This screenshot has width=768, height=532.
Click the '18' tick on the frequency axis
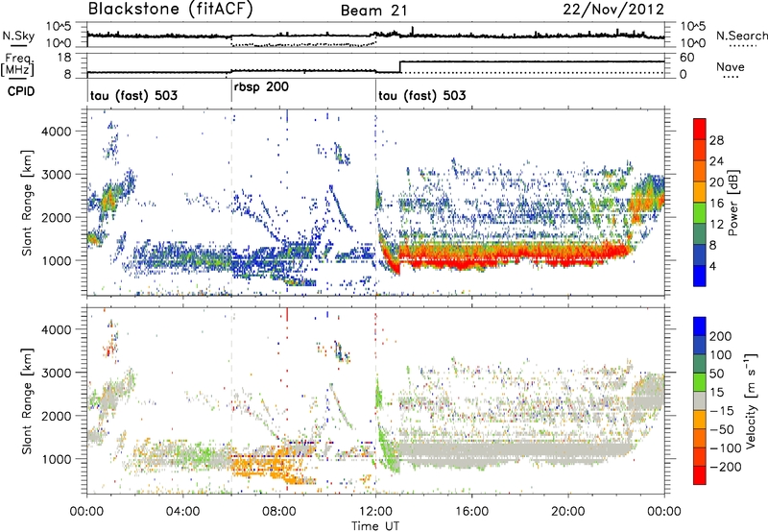coord(64,58)
